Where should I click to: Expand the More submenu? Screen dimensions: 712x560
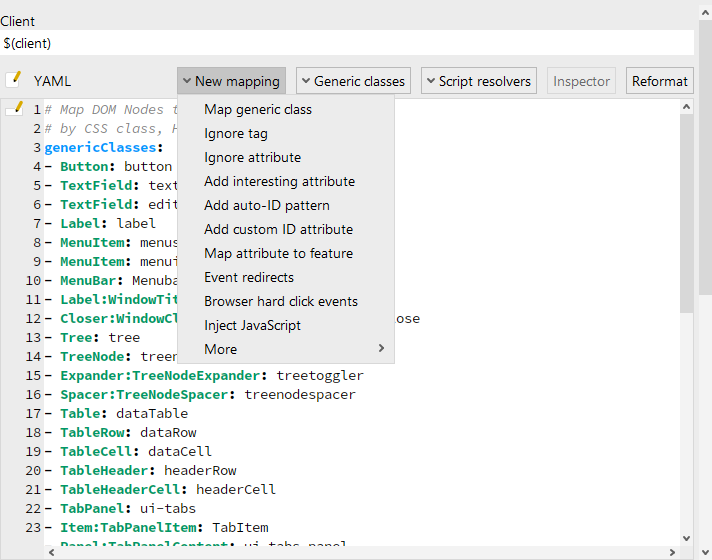(x=286, y=349)
